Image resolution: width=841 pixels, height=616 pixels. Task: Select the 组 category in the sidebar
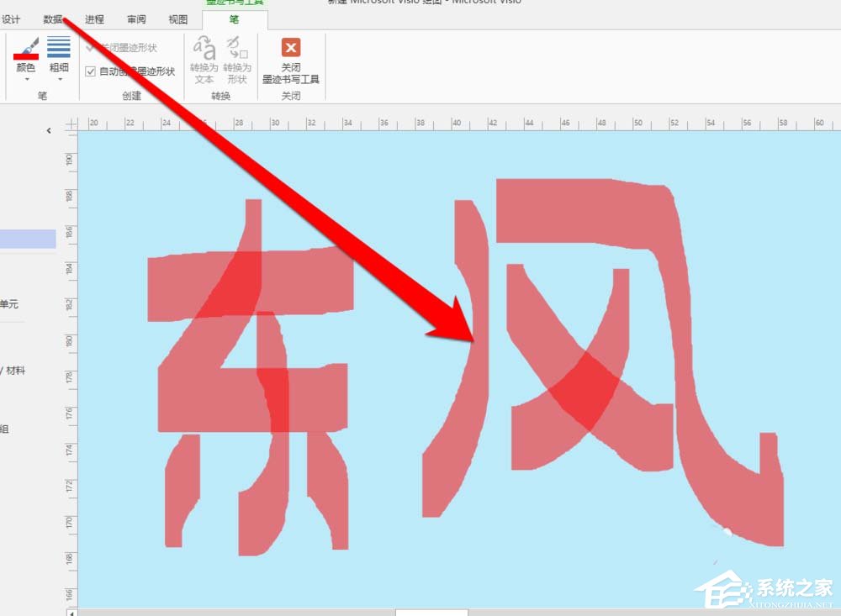7,428
